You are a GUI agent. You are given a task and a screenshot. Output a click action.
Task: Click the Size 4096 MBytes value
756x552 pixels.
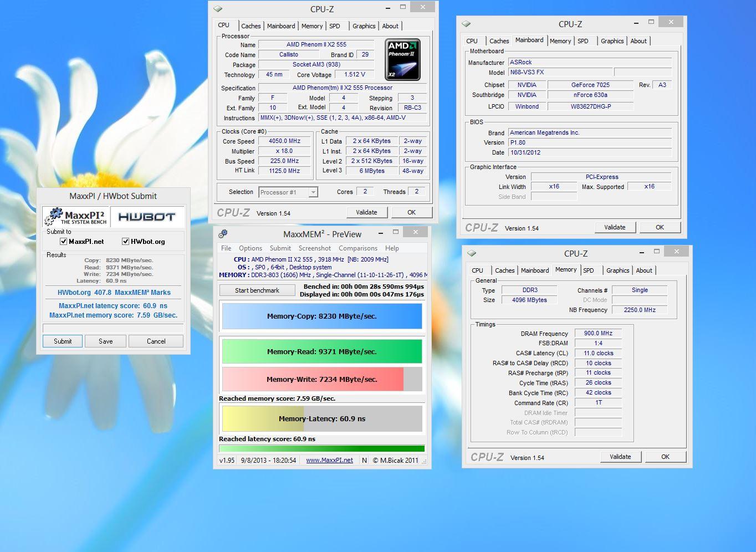point(530,300)
